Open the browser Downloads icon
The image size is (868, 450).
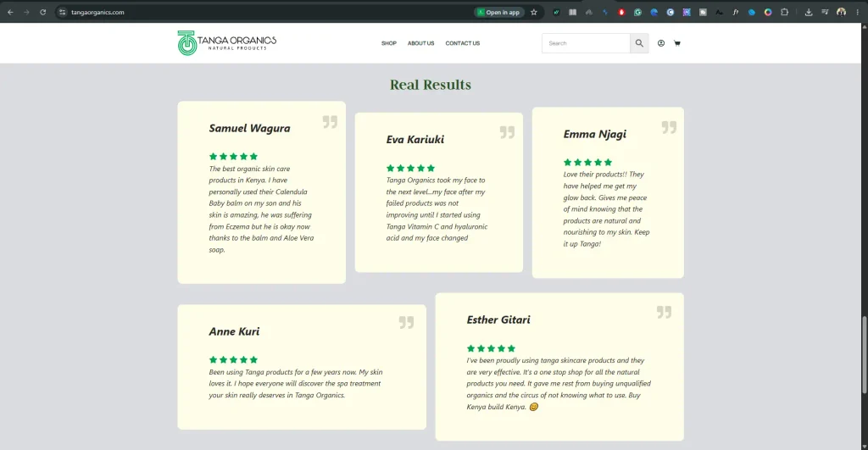(809, 12)
